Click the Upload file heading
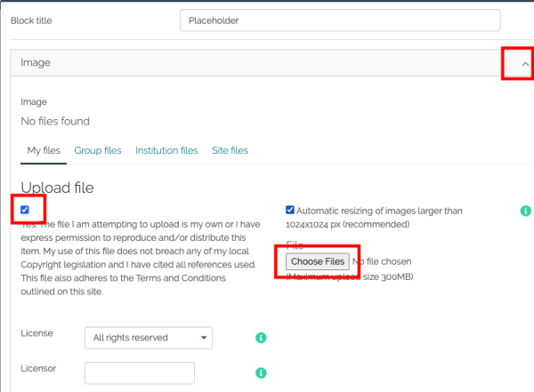The height and width of the screenshot is (392, 534). click(x=57, y=188)
